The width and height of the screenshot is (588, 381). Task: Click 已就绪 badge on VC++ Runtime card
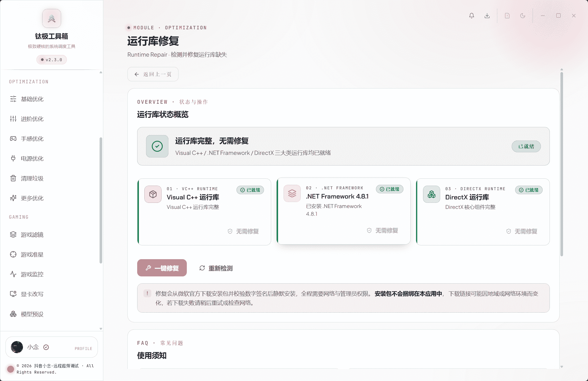250,190
